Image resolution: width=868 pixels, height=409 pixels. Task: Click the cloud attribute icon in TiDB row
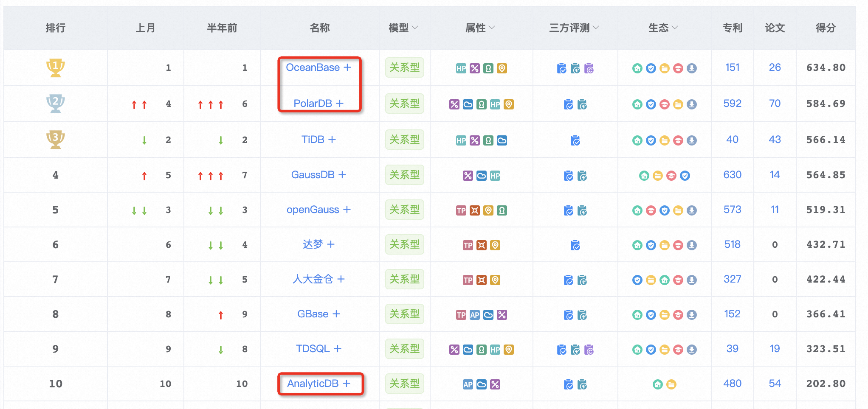[x=502, y=140]
